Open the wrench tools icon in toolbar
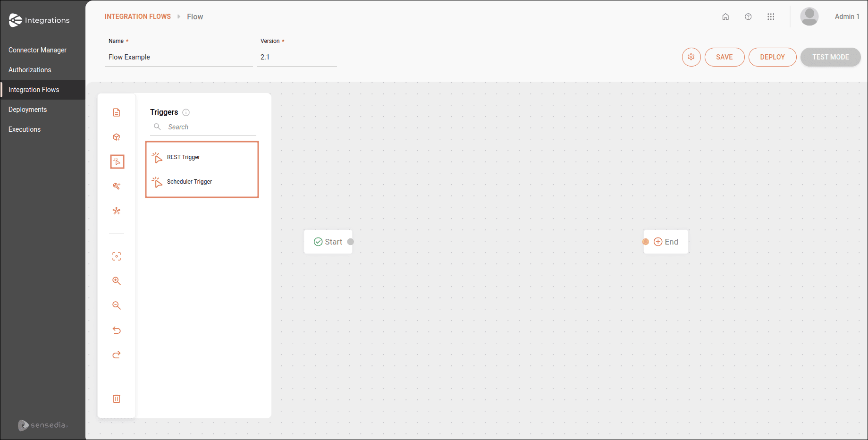Viewport: 868px width, 440px height. pos(117,186)
